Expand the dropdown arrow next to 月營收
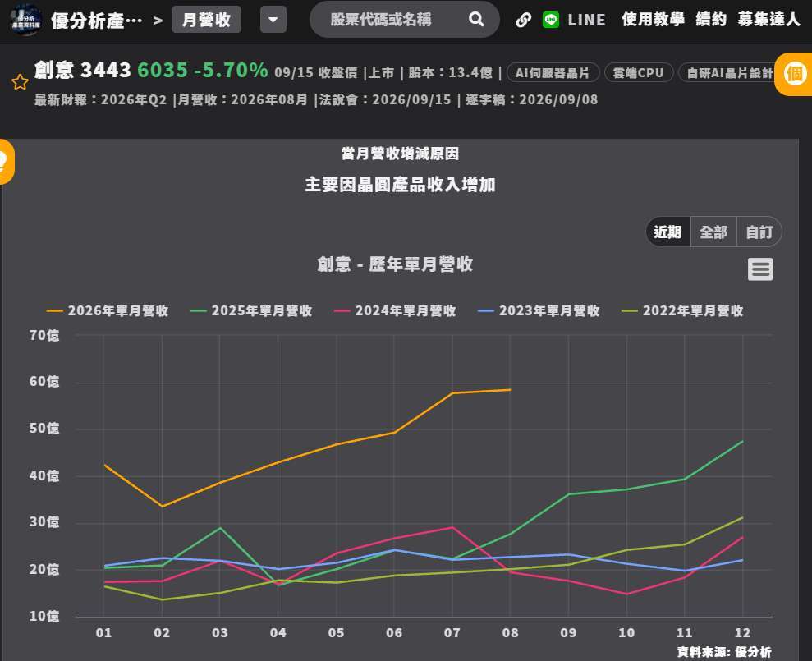Viewport: 812px width, 661px height. (x=273, y=20)
